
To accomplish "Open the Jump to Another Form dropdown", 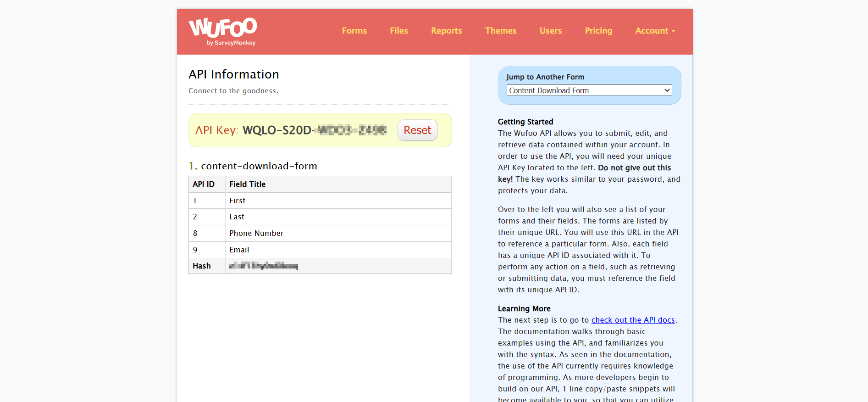I will 589,90.
